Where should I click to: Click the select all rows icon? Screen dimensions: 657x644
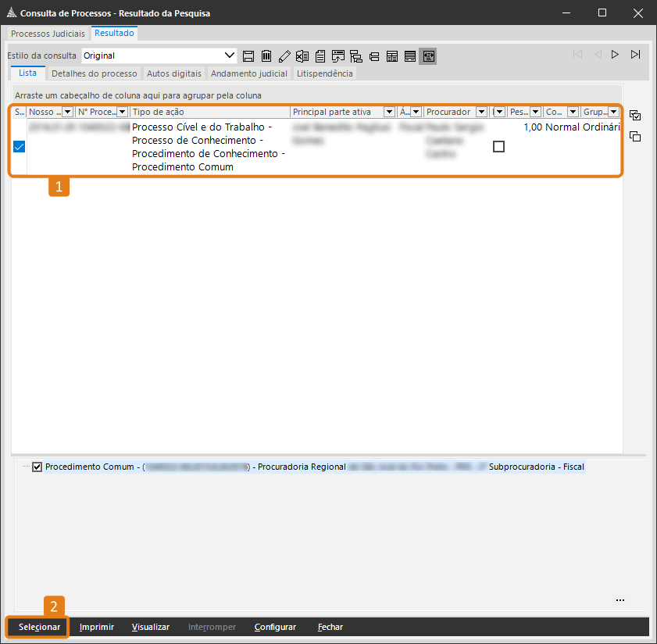(x=635, y=116)
